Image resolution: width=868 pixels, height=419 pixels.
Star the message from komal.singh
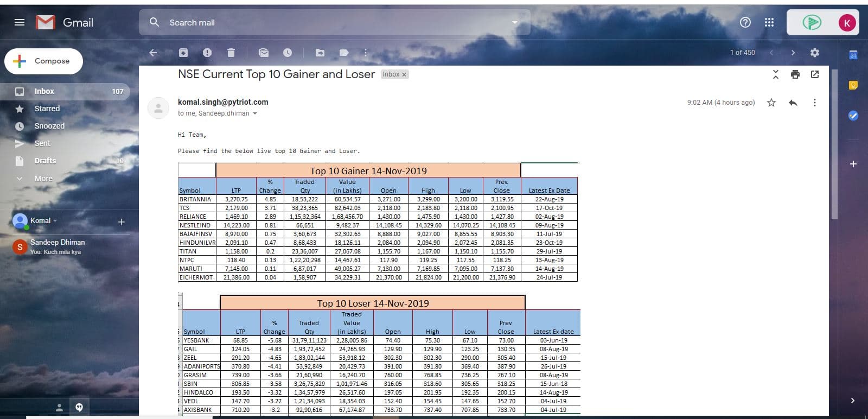[x=771, y=103]
